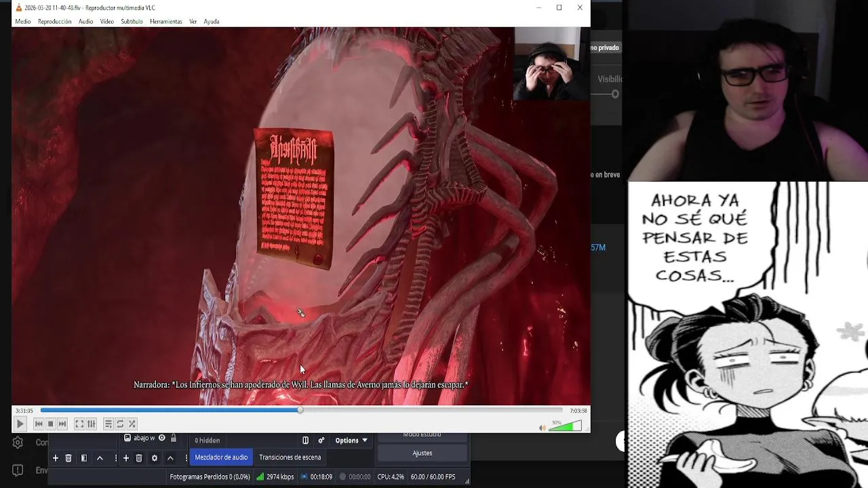Remove selected source in OBS

pos(139,458)
